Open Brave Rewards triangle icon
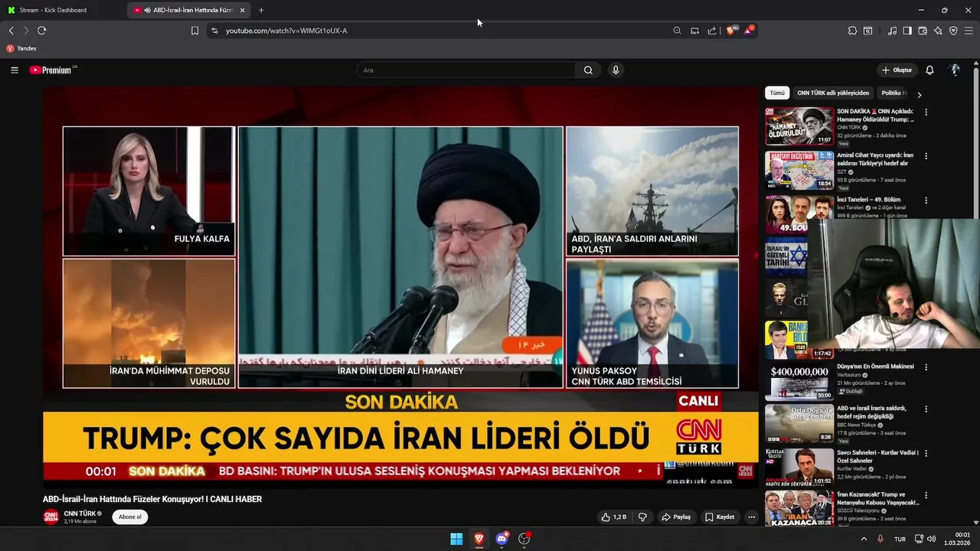The height and width of the screenshot is (551, 980). [x=749, y=31]
